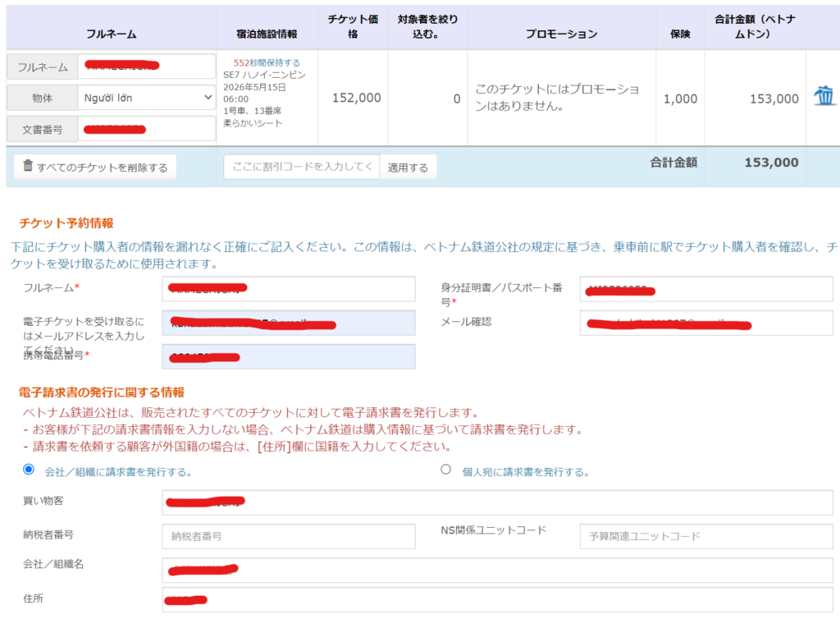The image size is (840, 619).
Task: Click the 身分証明書／パスポート番号 input field
Action: 705,289
